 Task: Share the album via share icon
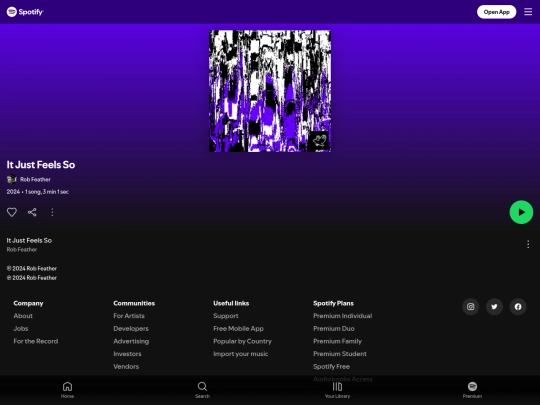tap(32, 212)
